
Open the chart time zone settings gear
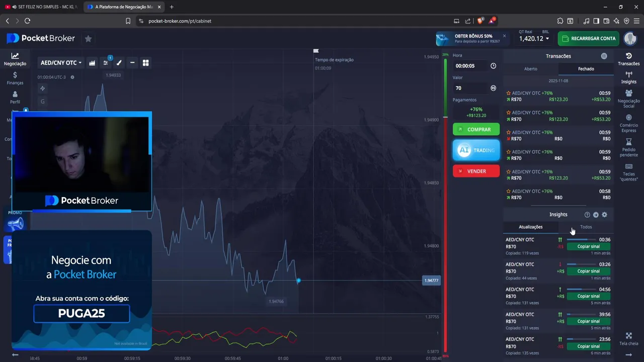[x=72, y=77]
